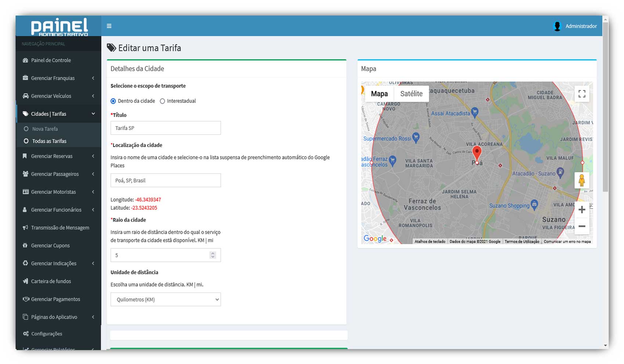Click the Painel de Controle dashboard icon
Screen dimensions: 624x364
point(25,60)
